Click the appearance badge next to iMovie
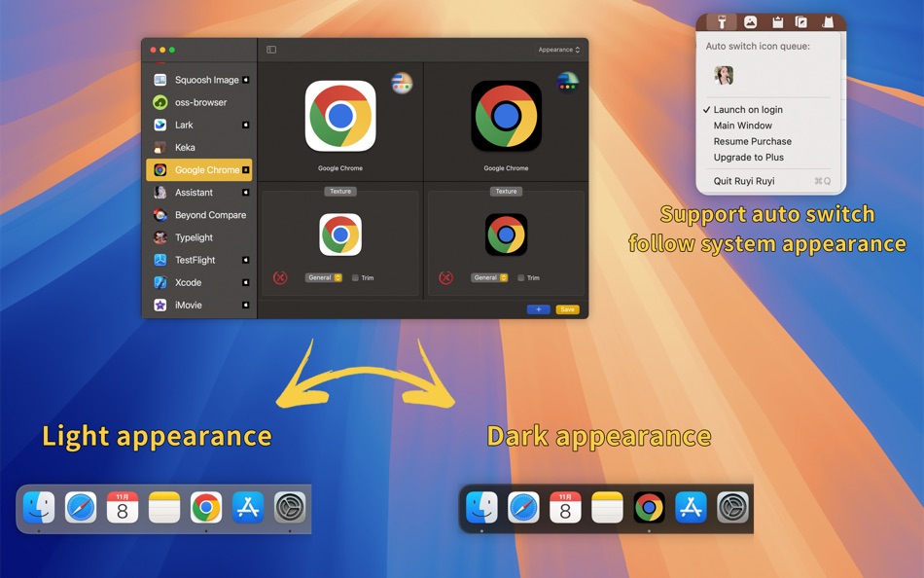 (246, 305)
